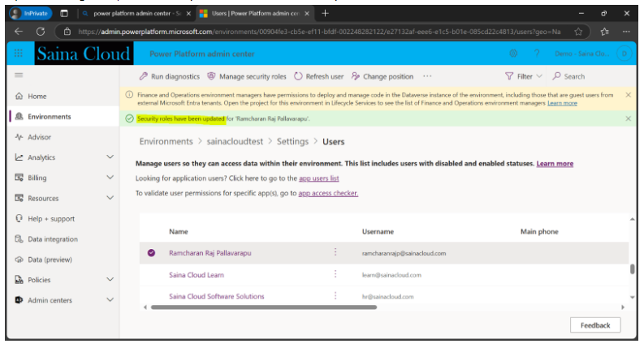The width and height of the screenshot is (644, 348).
Task: Open row options for Saina Cloud Learn
Action: (335, 273)
